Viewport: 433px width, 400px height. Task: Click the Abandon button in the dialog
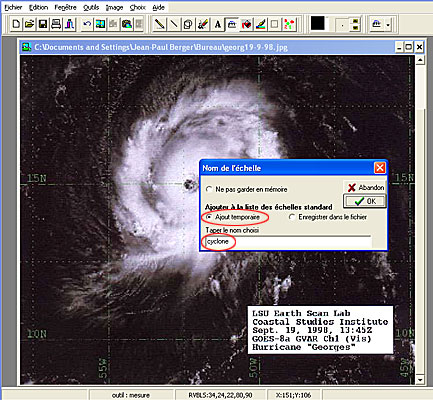click(x=365, y=188)
